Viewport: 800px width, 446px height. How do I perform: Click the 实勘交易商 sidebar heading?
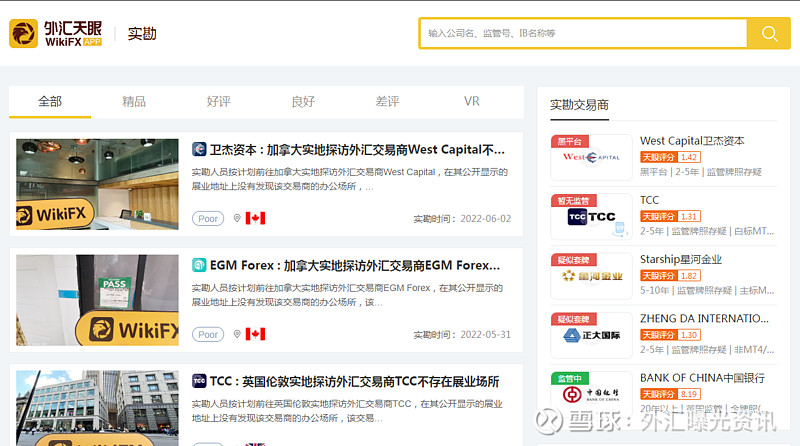[x=579, y=105]
